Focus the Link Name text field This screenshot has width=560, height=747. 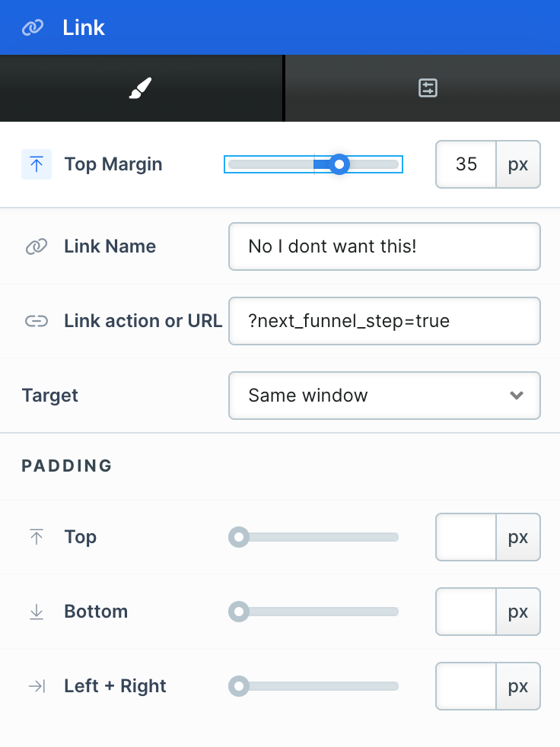tap(384, 246)
